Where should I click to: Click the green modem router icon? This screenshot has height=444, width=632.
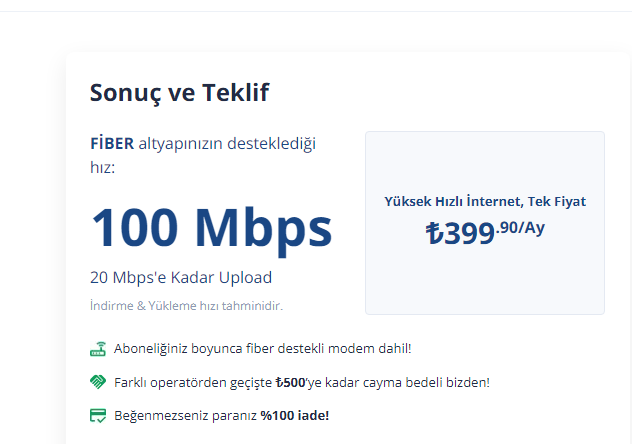click(x=98, y=349)
